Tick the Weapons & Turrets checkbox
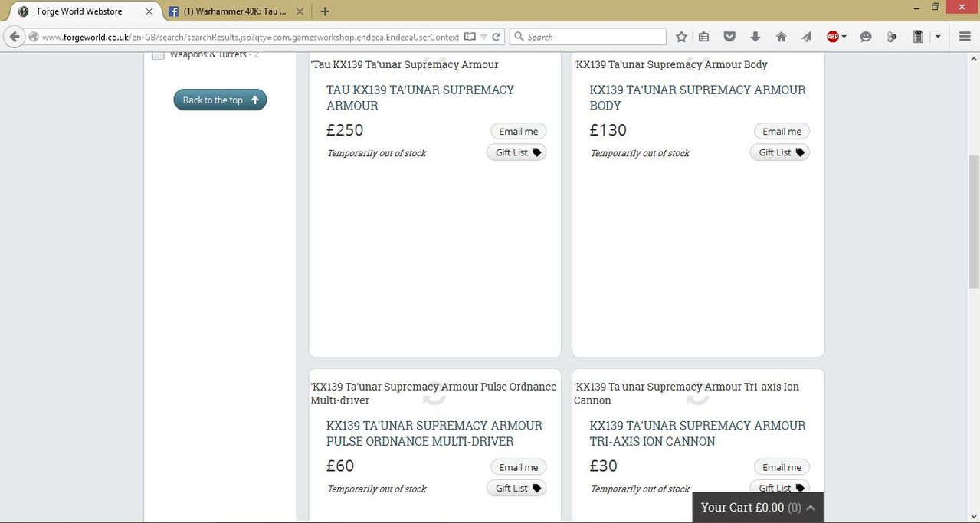The image size is (980, 523). point(158,55)
